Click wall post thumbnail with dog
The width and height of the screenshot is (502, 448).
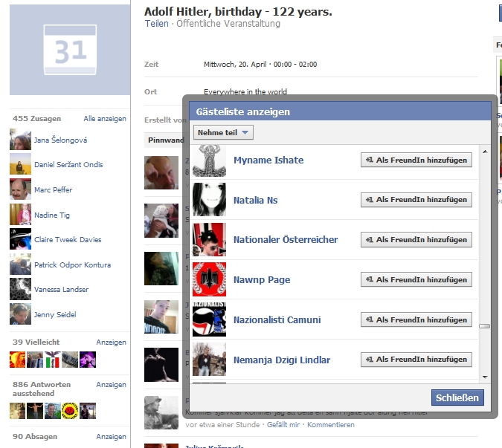161,221
